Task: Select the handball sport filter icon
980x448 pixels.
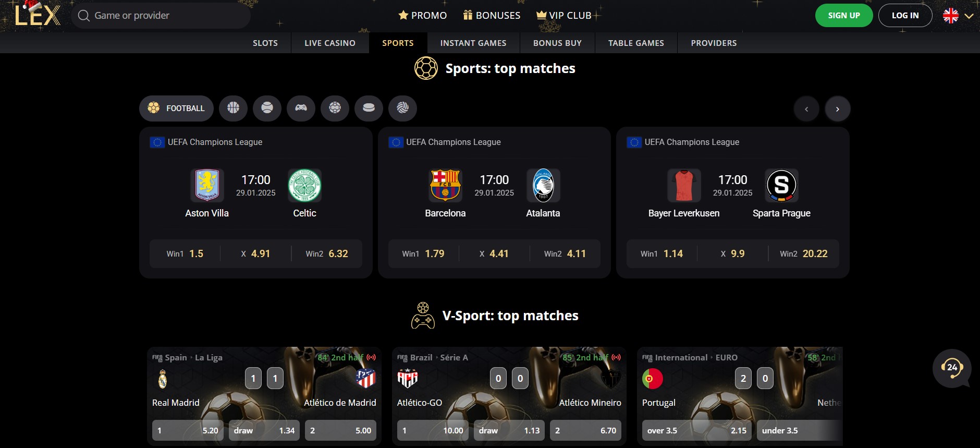Action: tap(335, 108)
